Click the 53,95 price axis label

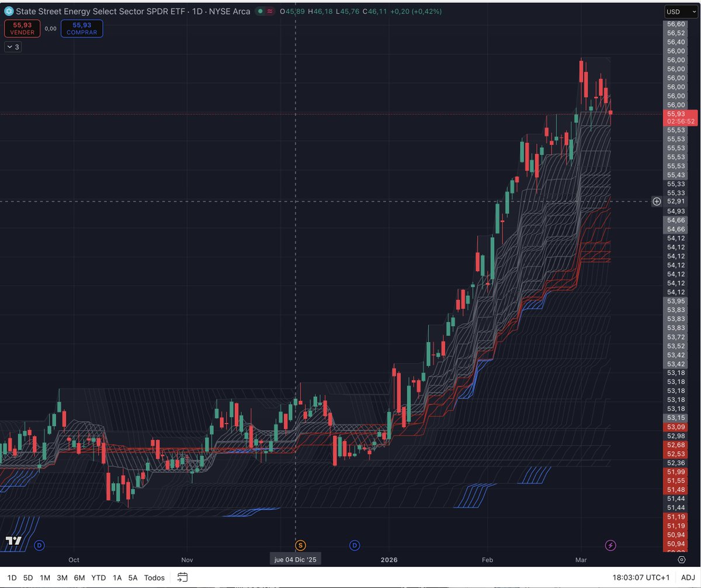pos(676,300)
